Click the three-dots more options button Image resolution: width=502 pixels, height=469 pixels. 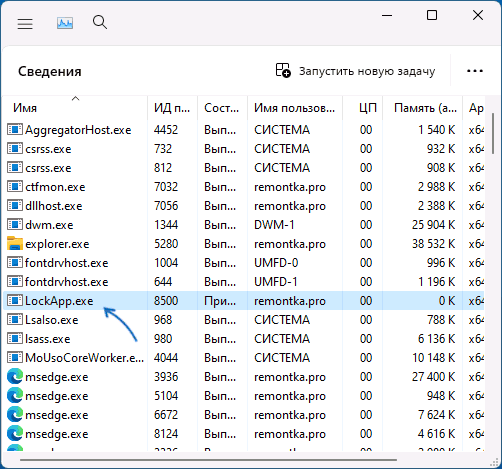(x=475, y=71)
